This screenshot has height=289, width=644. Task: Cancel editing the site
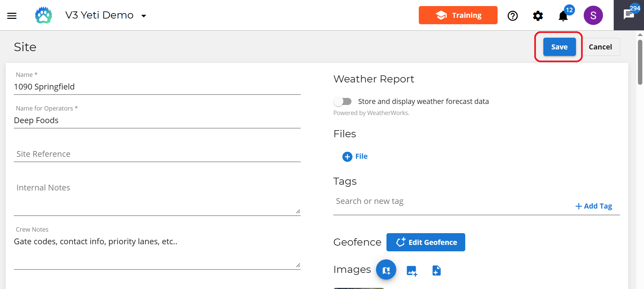pos(600,47)
